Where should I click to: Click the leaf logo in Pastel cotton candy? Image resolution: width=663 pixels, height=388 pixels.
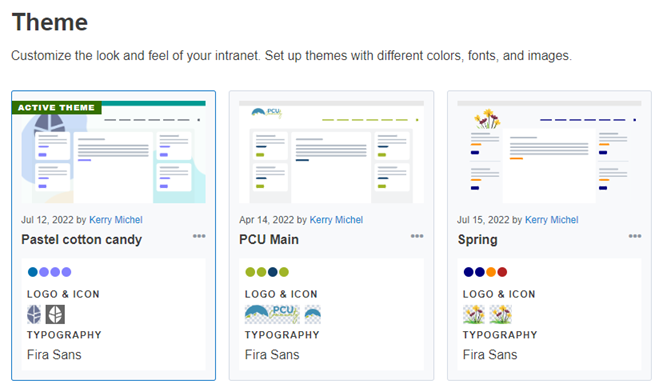tap(34, 314)
